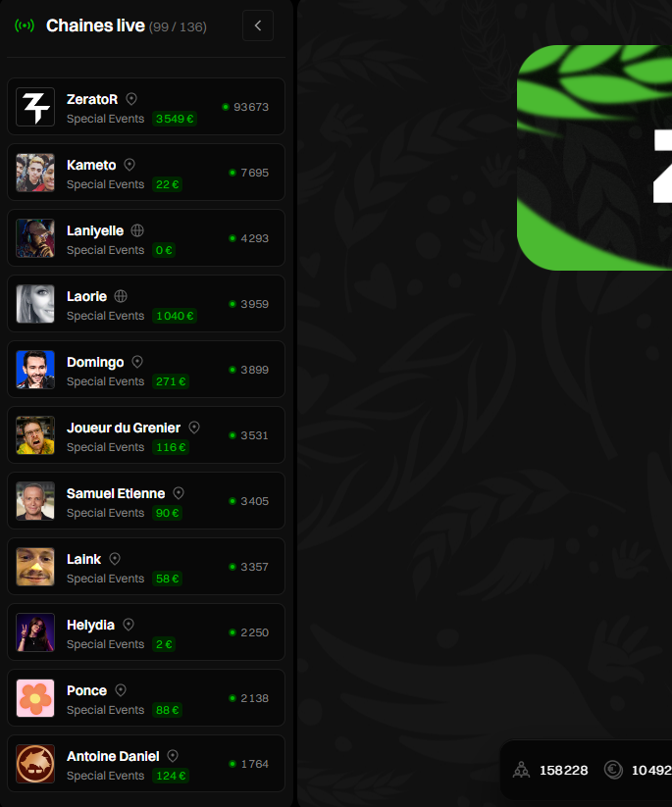Image resolution: width=672 pixels, height=807 pixels.
Task: Collapse the Chaines live sidebar
Action: click(x=257, y=25)
